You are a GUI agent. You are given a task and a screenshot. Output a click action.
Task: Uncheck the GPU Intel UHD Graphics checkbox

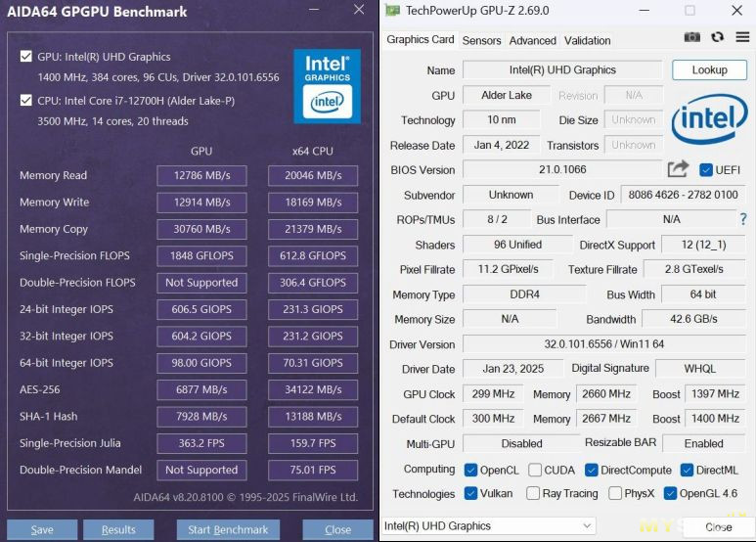(x=25, y=57)
